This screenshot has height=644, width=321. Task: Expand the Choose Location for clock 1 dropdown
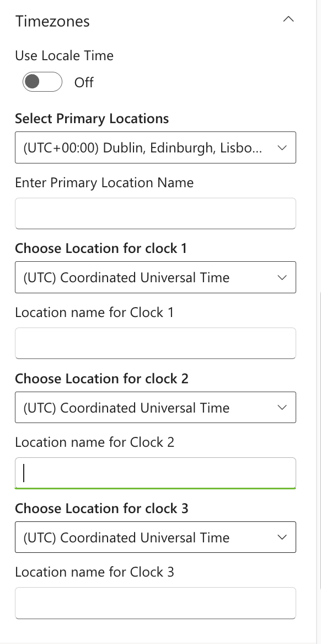[155, 277]
